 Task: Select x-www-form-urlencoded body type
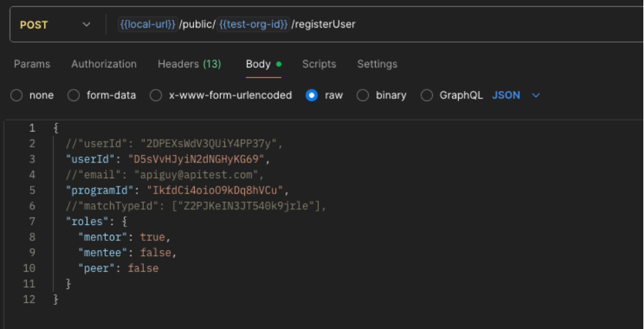(156, 96)
